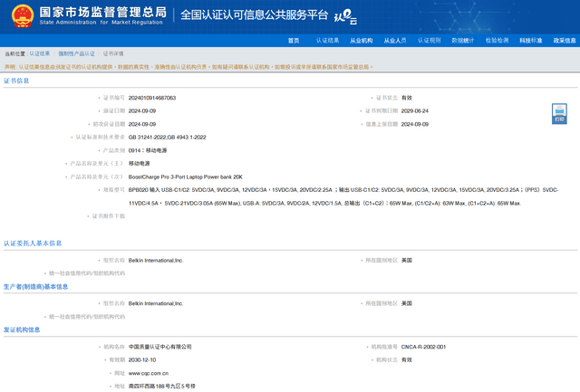Image resolution: width=580 pixels, height=392 pixels.
Task: Click 证书详情 in the breadcrumb
Action: [113, 54]
